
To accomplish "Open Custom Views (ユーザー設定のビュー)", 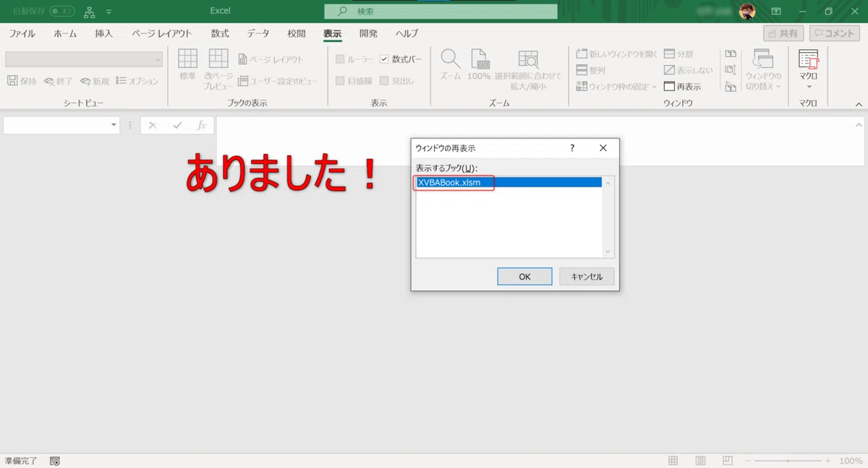I will coord(278,81).
